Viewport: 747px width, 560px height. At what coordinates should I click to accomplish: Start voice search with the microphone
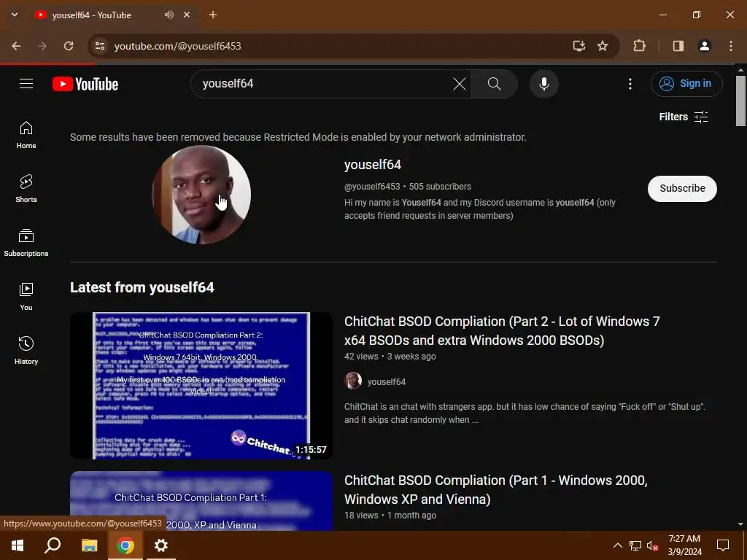point(544,84)
